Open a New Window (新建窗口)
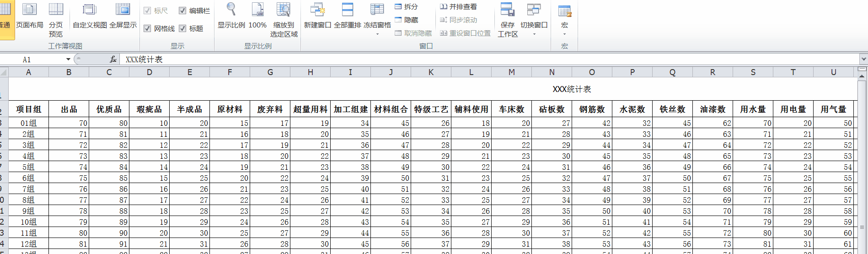Screen dimensions: 868x254 (x=317, y=17)
